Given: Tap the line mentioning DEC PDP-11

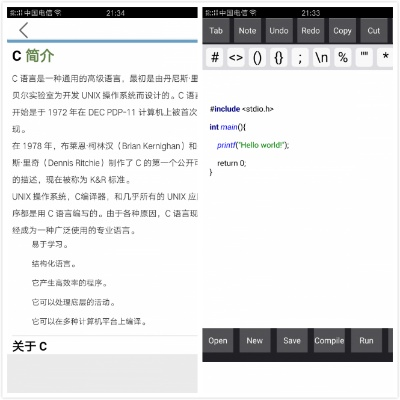Looking at the screenshot, I should click(x=105, y=112).
